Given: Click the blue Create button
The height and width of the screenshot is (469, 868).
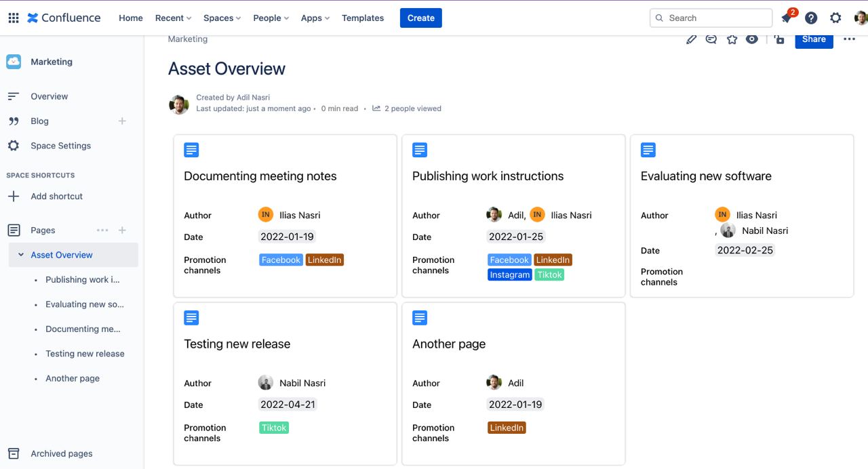Looking at the screenshot, I should coord(420,18).
